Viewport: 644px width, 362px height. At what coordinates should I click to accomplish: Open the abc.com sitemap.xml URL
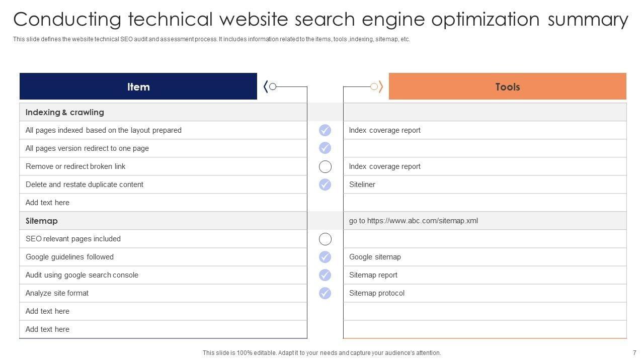click(413, 221)
